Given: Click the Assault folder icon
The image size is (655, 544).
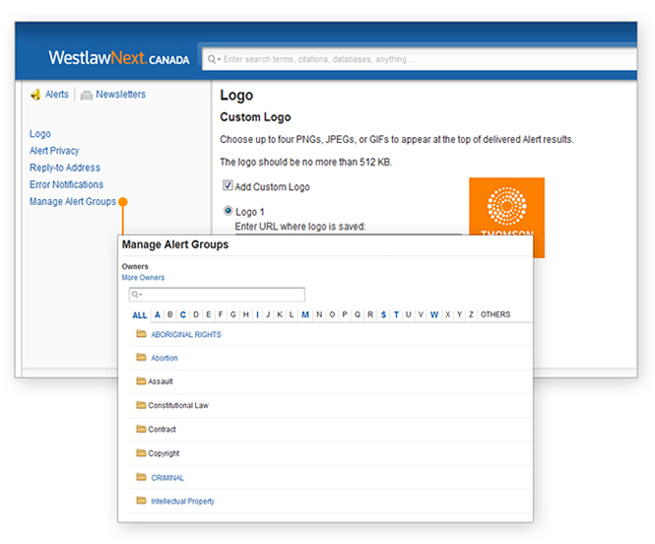Looking at the screenshot, I should 141,381.
